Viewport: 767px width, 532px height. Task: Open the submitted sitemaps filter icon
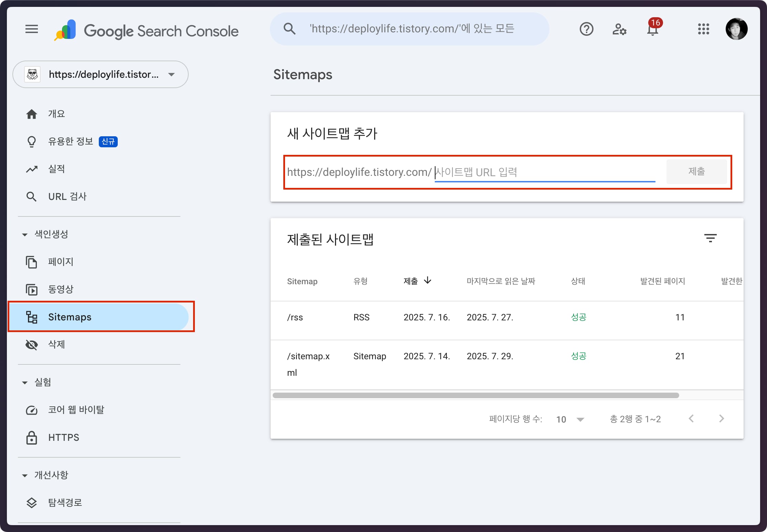pyautogui.click(x=711, y=238)
